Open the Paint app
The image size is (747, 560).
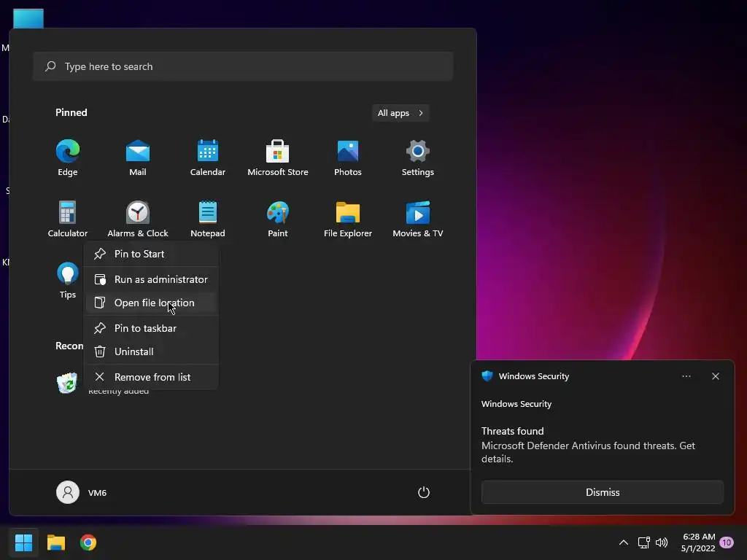tap(278, 219)
